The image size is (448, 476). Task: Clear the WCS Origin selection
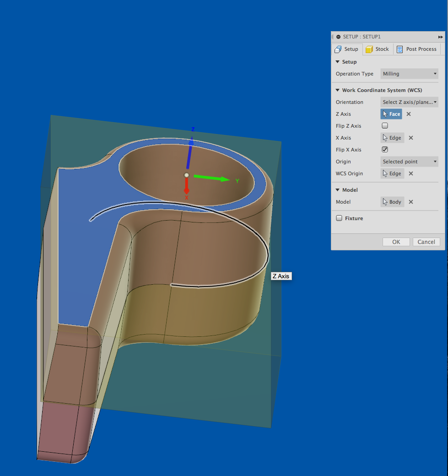pos(411,173)
